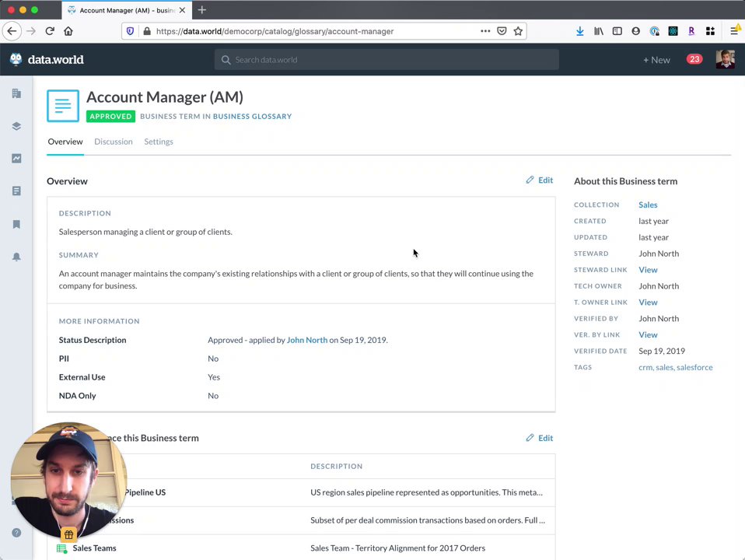Click the tracking protection shield icon
Image resolution: width=745 pixels, height=560 pixels.
[x=130, y=31]
